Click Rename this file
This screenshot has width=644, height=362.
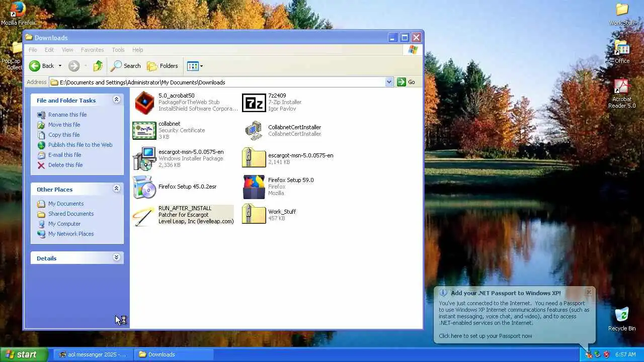coord(67,115)
